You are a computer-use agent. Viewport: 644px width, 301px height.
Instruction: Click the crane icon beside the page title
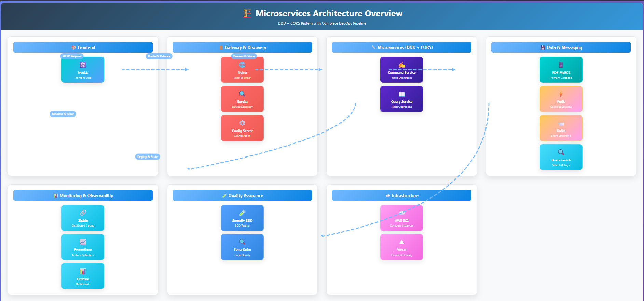click(x=247, y=13)
